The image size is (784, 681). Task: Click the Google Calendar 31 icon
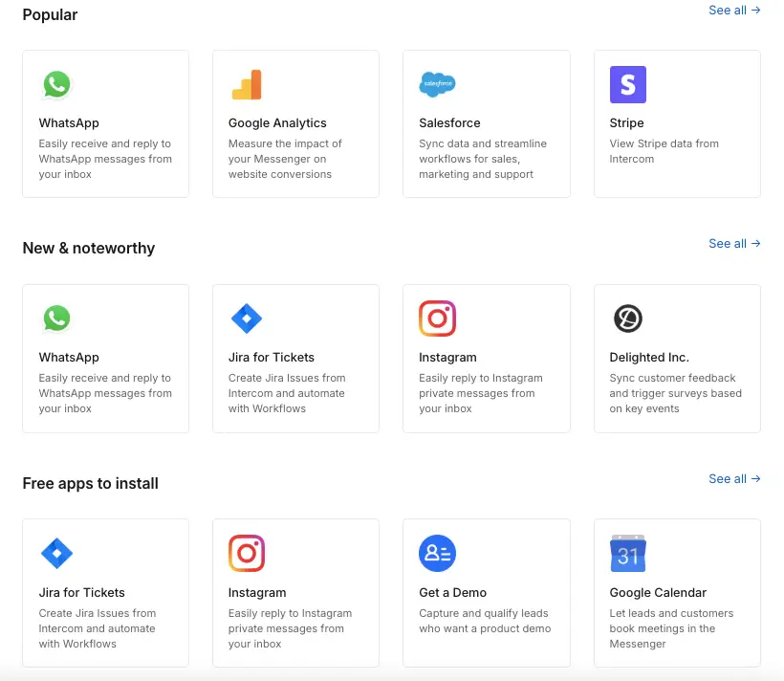tap(627, 553)
